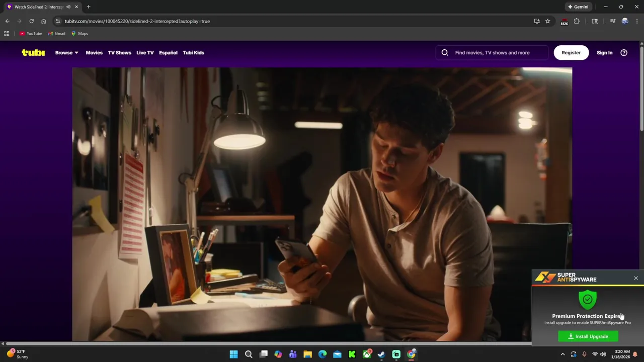This screenshot has height=362, width=644.
Task: Open the Chrome three-dot menu
Action: (x=637, y=21)
